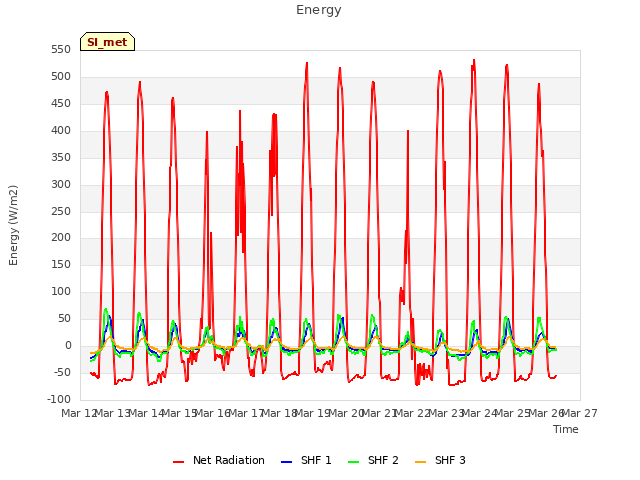The height and width of the screenshot is (480, 640).
Task: Click the -50 y-axis tick label
Action: [62, 372]
